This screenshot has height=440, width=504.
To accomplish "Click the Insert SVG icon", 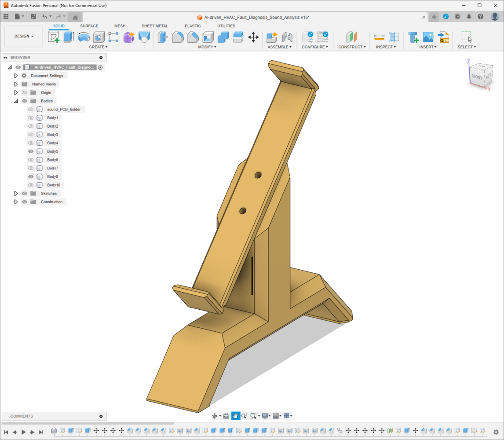I will (x=443, y=37).
